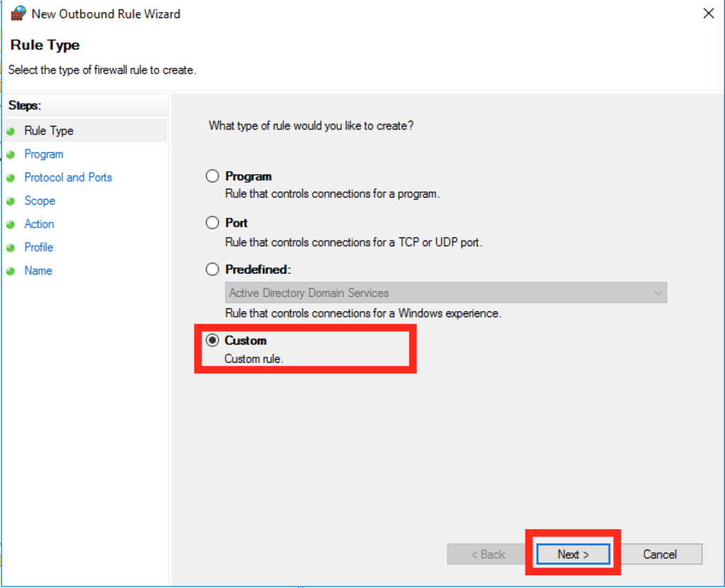Click green bullet beside Profile step
725x588 pixels.
(10, 248)
